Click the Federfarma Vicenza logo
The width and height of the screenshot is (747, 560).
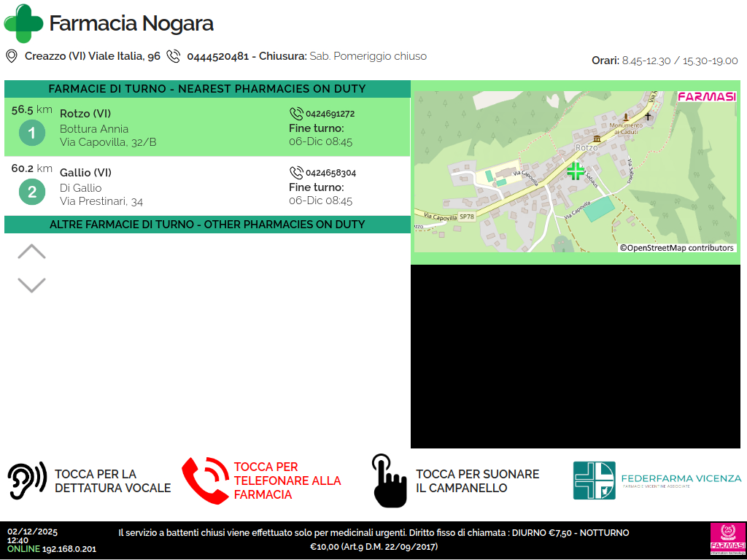(657, 480)
